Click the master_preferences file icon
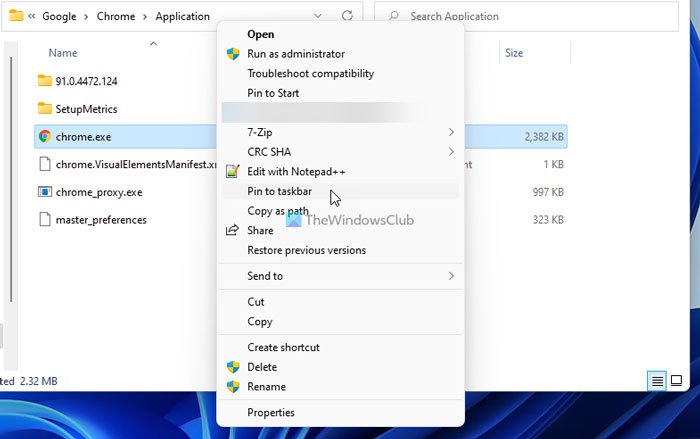 (x=44, y=220)
